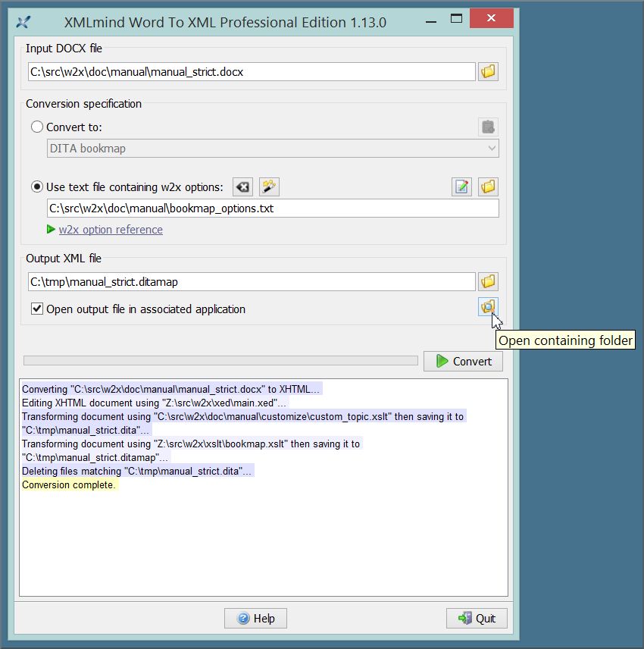Click the 'Converting ... to XHTML...' log line
The height and width of the screenshot is (649, 644).
click(170, 389)
